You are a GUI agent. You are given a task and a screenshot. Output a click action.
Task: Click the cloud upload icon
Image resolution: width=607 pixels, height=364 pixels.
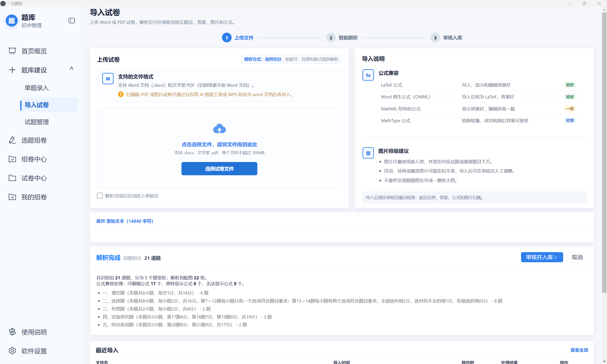click(x=219, y=128)
